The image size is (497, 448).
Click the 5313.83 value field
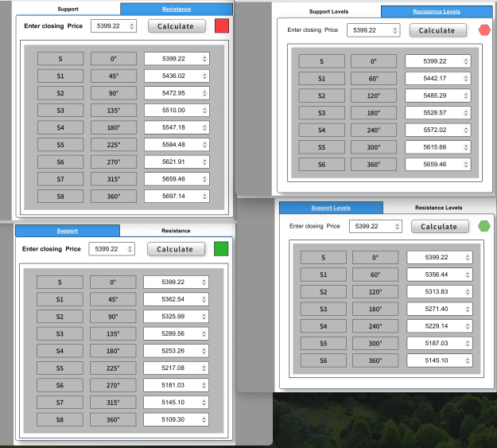(440, 291)
